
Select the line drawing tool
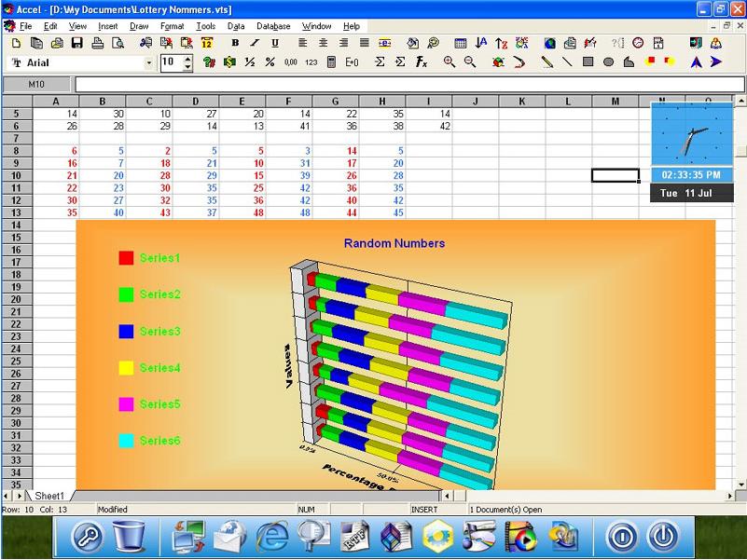[567, 61]
